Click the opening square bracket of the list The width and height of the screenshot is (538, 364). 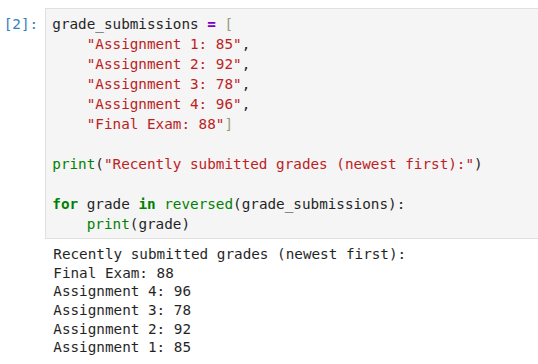click(x=229, y=25)
